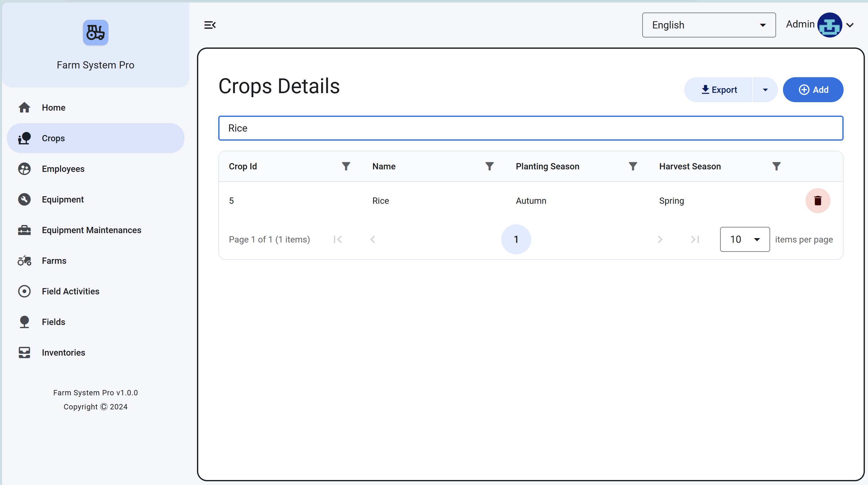Change items per page dropdown
Screen dimensions: 868x485
745,239
